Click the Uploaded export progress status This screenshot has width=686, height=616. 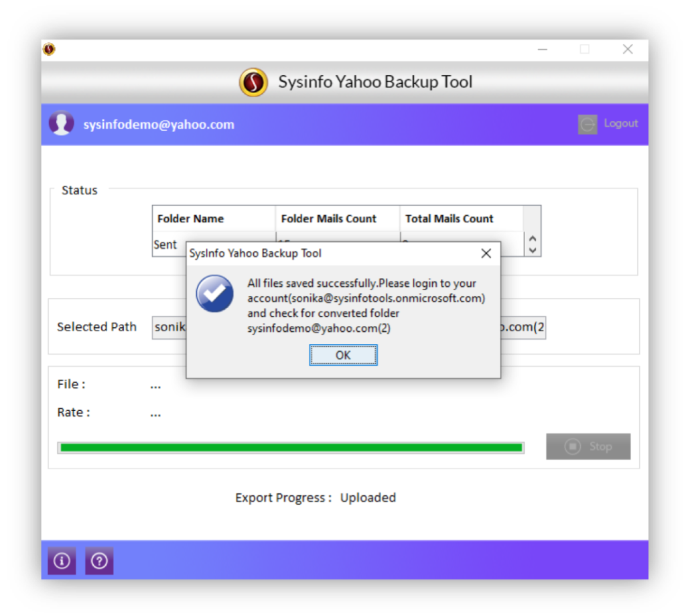(368, 497)
